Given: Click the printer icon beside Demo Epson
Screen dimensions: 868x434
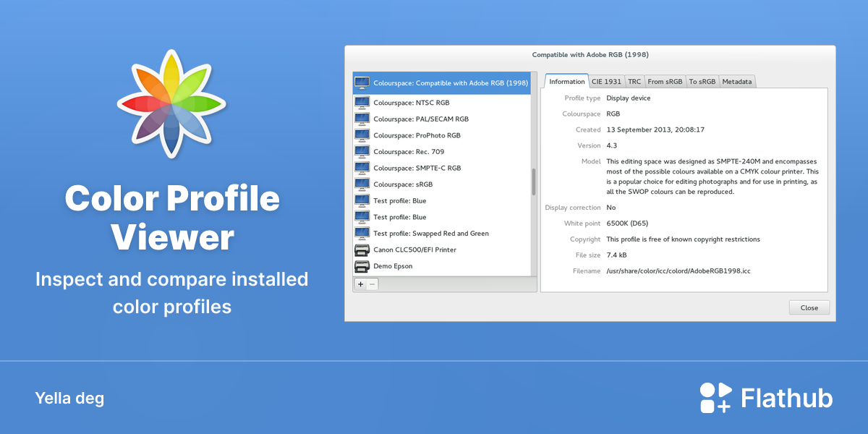Looking at the screenshot, I should click(362, 266).
